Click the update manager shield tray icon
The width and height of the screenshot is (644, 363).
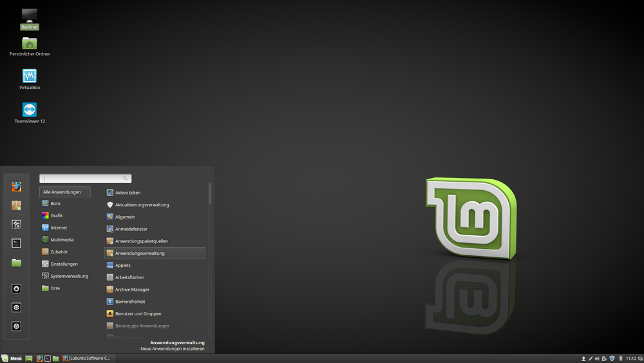pos(612,358)
